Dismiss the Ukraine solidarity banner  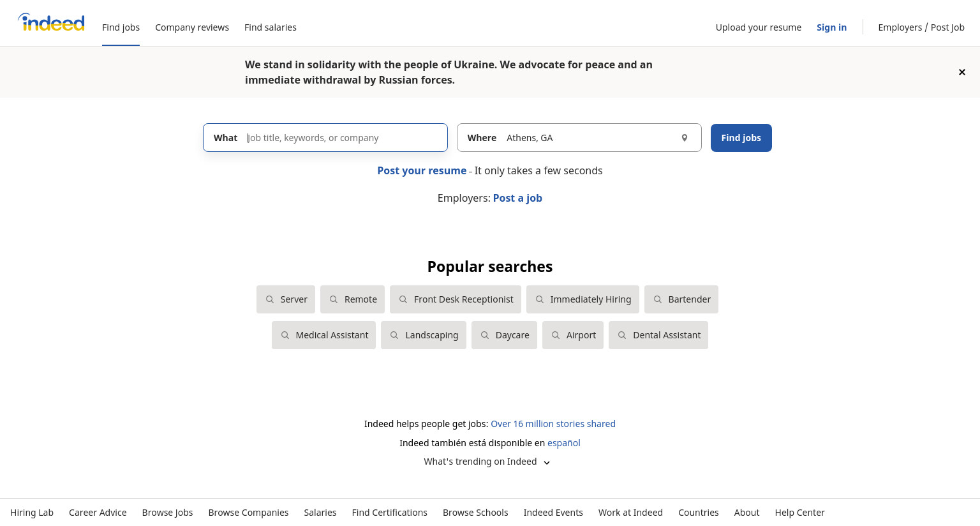(x=962, y=72)
